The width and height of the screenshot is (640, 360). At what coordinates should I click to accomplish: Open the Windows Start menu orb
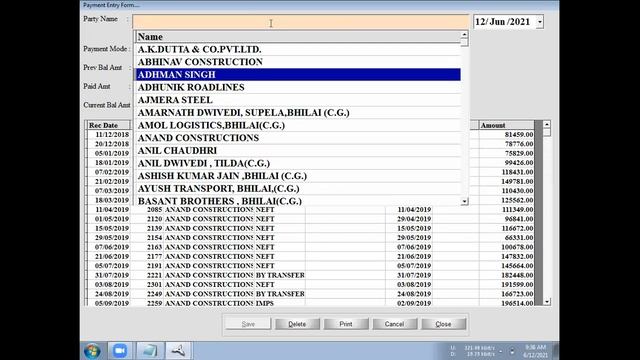[92, 351]
